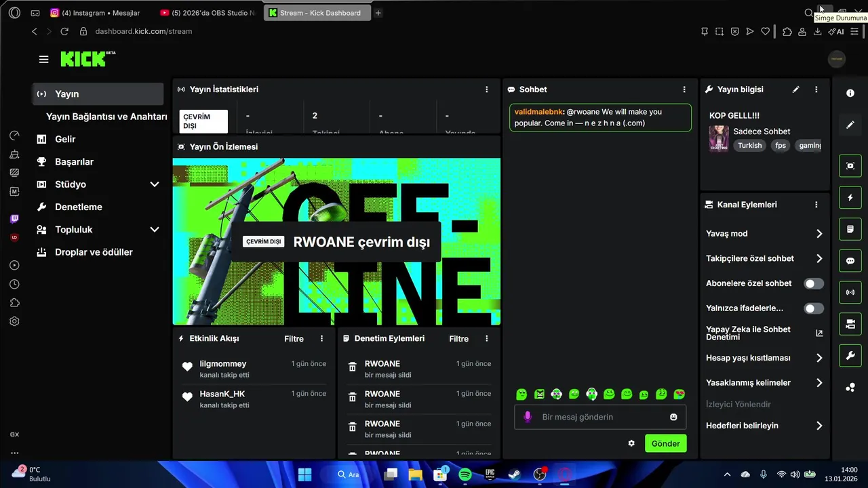
Task: Open Denetim Eylemleri three-dot menu
Action: [x=486, y=338]
